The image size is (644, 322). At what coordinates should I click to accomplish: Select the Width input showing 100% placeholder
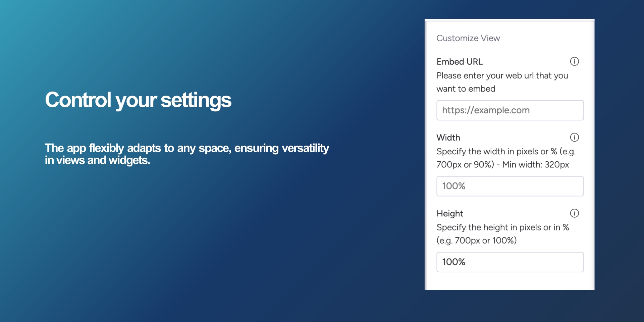510,186
